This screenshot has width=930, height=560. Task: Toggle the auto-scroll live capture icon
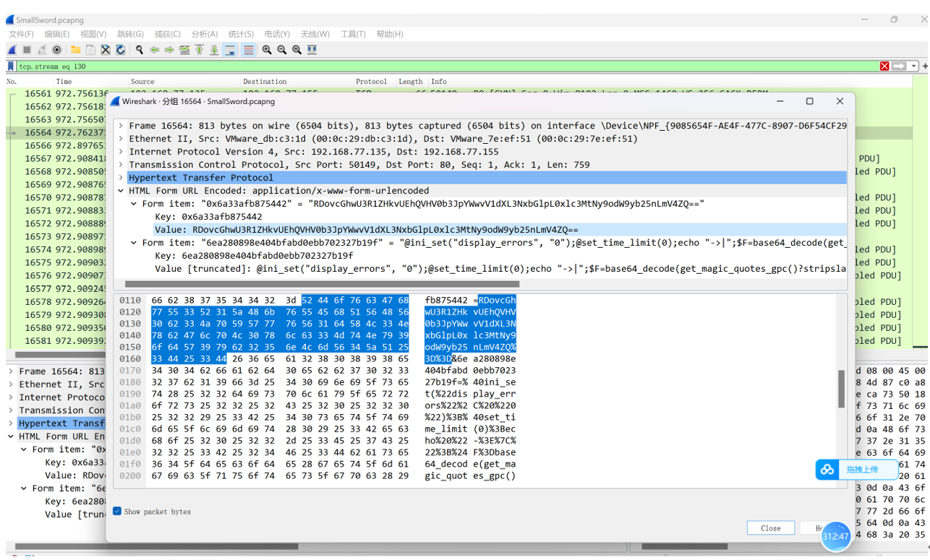(x=230, y=50)
